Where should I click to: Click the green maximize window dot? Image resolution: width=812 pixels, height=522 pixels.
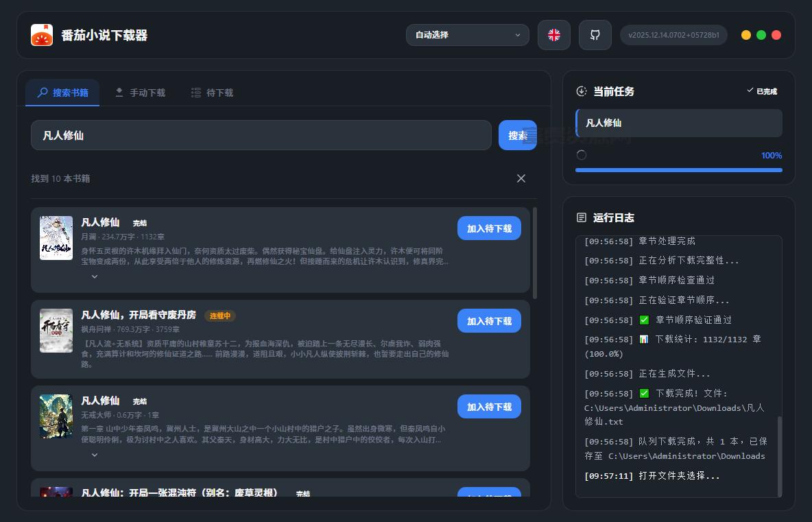tap(761, 35)
